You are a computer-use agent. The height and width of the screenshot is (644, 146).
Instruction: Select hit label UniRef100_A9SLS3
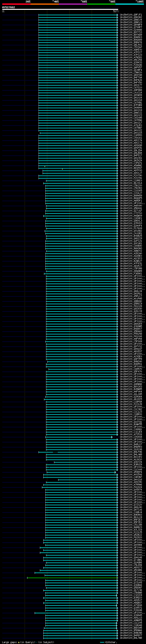131,618
